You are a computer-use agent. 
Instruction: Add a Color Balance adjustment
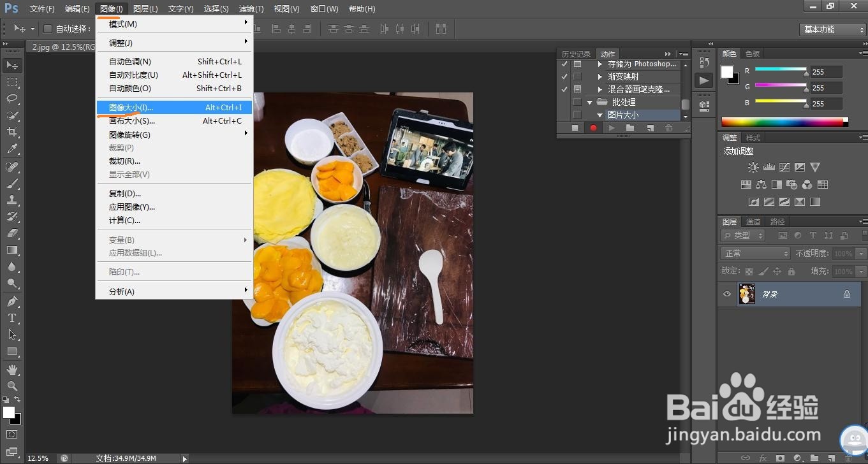tap(761, 185)
